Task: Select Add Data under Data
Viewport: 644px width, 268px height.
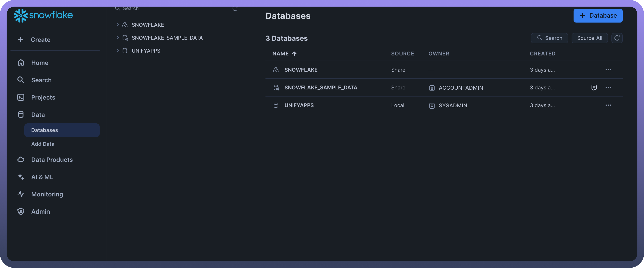Action: click(x=43, y=144)
